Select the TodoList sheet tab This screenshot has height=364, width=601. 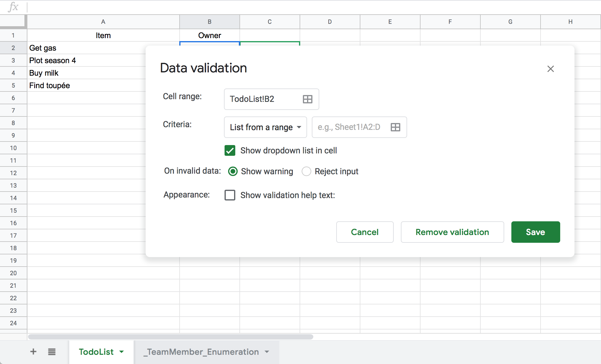point(96,352)
